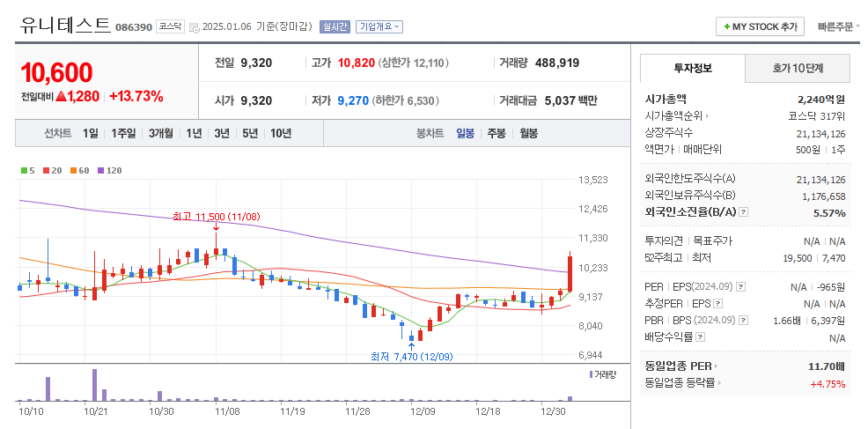Click the calendar icon before the date
The image size is (868, 429).
click(195, 26)
